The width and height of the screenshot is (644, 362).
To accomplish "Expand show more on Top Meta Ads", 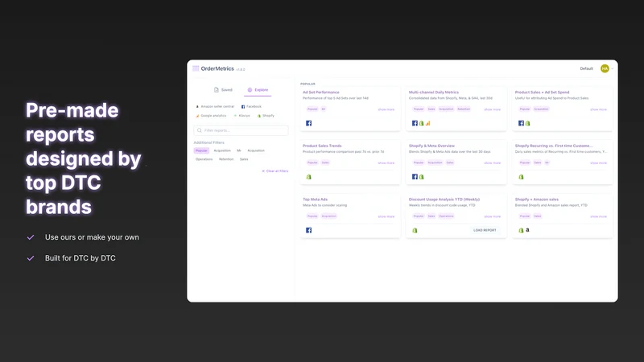I will coord(386,216).
